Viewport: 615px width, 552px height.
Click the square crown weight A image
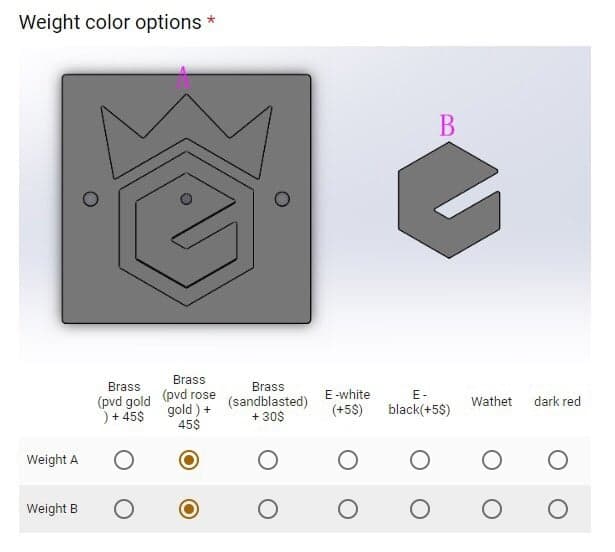click(x=186, y=198)
